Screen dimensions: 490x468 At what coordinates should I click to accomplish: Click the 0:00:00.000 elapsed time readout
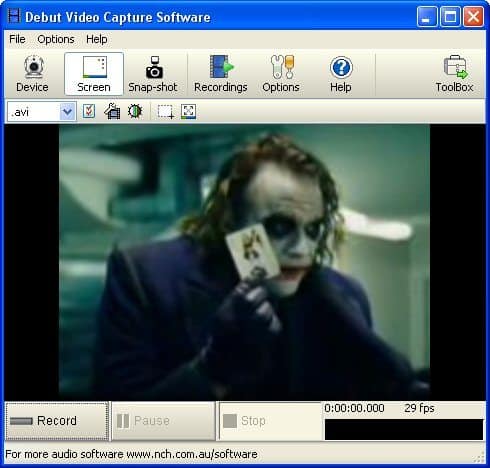pyautogui.click(x=354, y=408)
